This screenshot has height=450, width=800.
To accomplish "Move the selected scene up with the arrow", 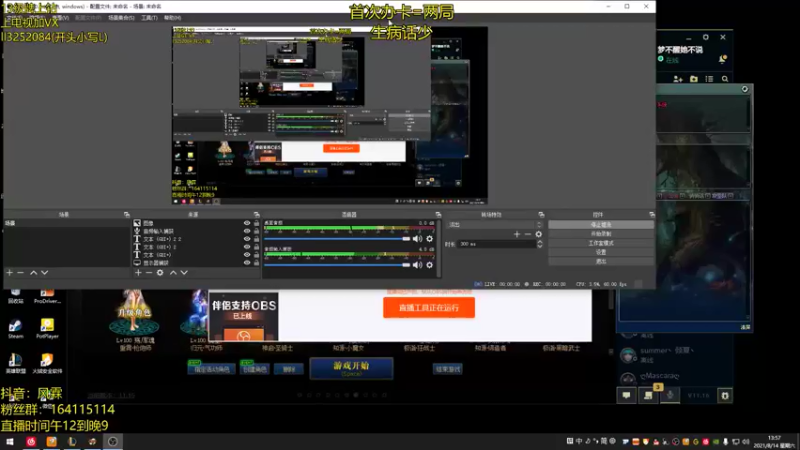I will 34,273.
